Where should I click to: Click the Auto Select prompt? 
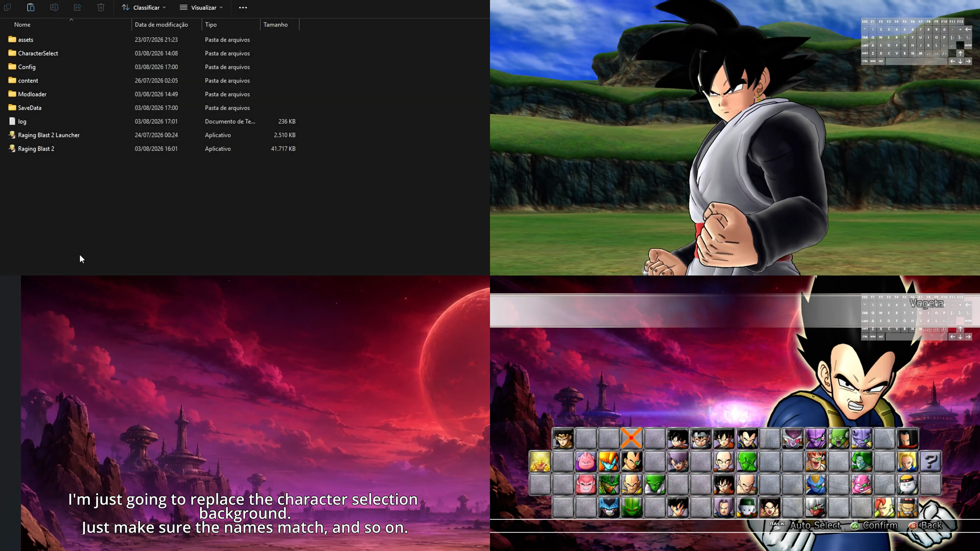(x=805, y=525)
